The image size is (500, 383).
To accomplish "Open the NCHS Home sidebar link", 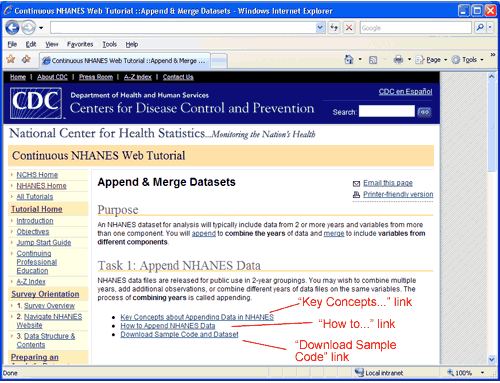I will 37,175.
